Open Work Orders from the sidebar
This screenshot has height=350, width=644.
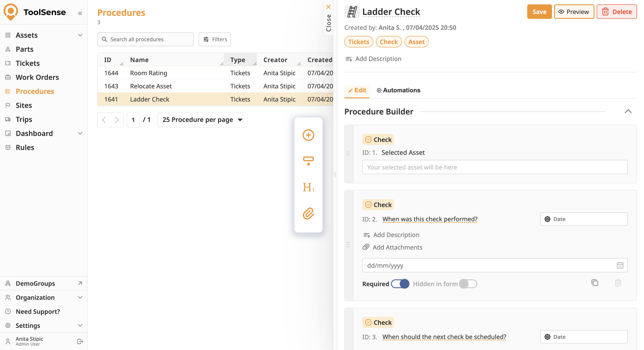[37, 77]
